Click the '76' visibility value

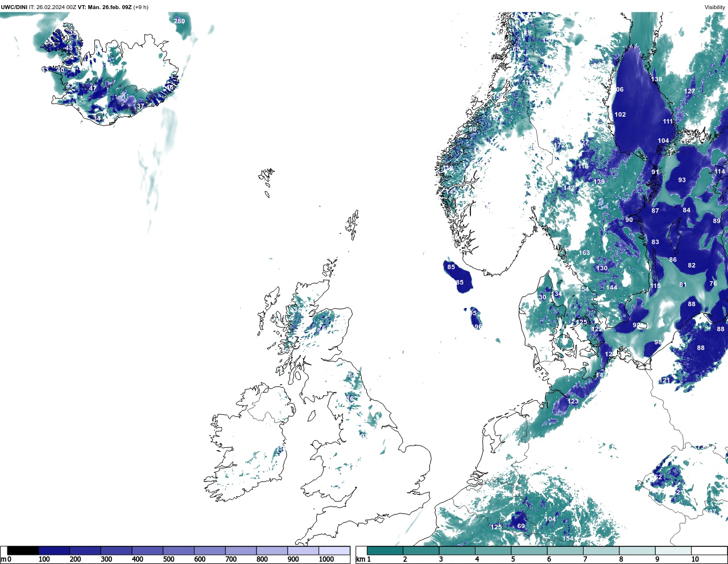click(713, 283)
